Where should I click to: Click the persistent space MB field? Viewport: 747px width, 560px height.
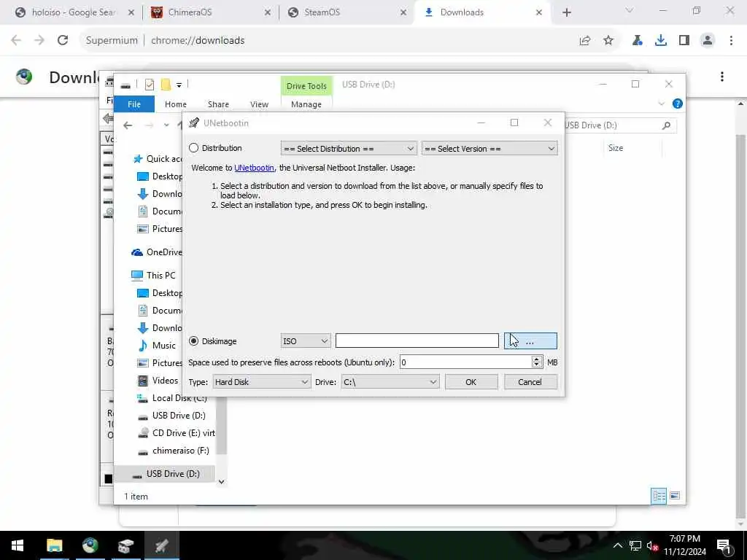(465, 362)
